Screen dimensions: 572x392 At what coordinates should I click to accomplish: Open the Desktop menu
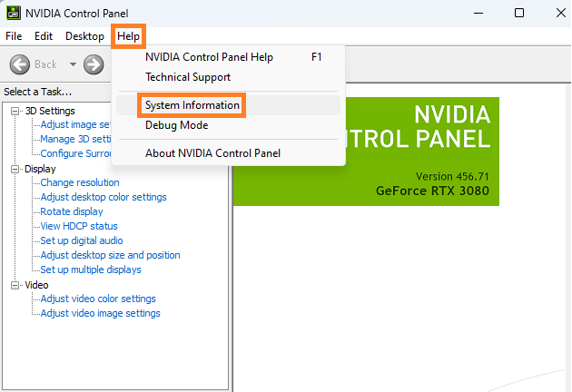tap(84, 36)
